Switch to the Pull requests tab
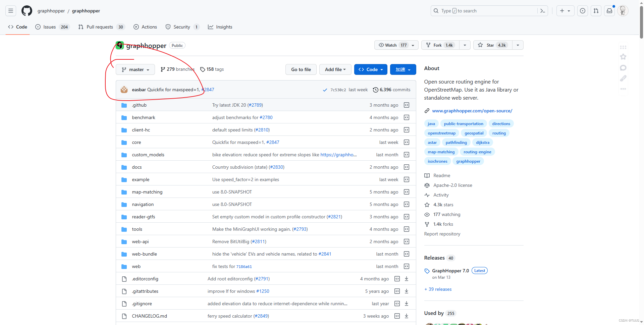The height and width of the screenshot is (325, 644). tap(101, 27)
